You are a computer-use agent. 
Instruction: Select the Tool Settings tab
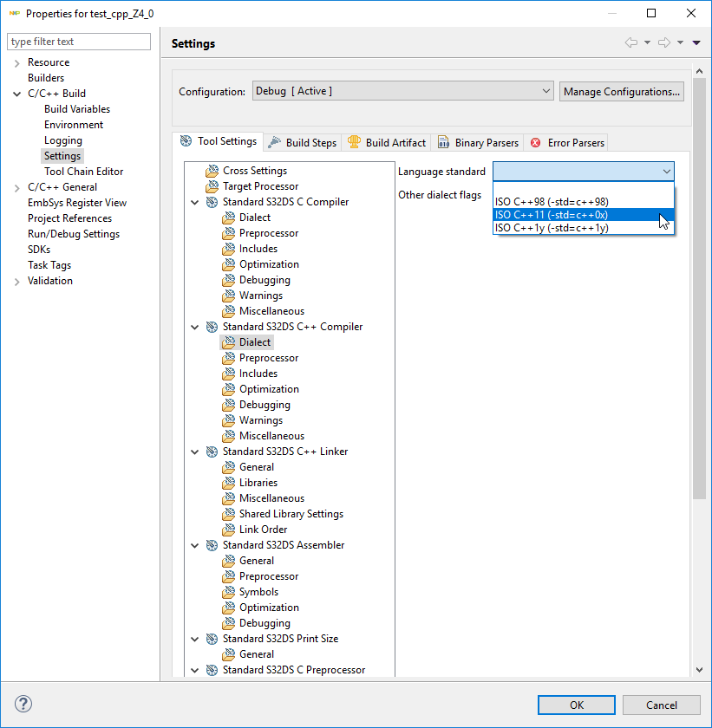click(x=219, y=141)
